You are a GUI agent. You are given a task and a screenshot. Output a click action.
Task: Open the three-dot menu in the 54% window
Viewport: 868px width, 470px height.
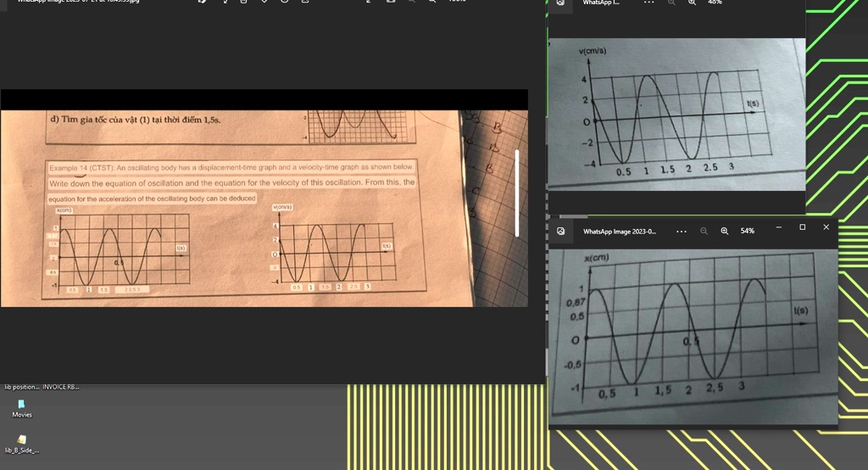682,231
